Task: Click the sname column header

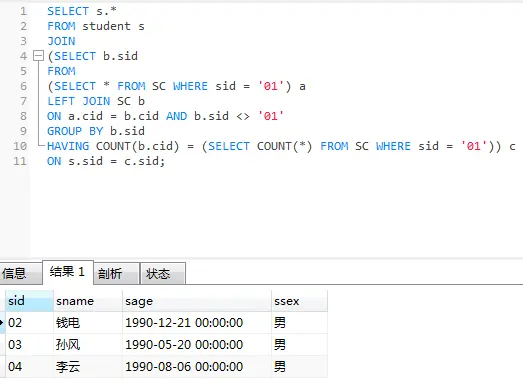Action: (x=88, y=301)
